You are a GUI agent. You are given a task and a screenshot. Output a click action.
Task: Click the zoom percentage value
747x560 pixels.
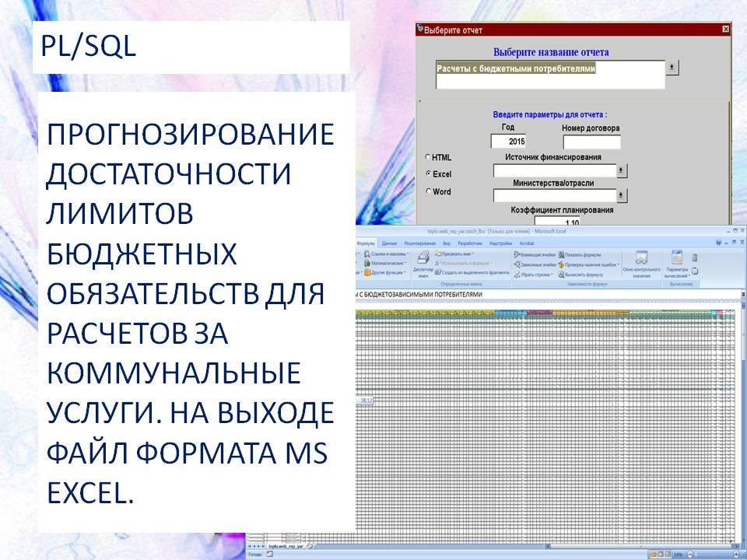tap(679, 555)
